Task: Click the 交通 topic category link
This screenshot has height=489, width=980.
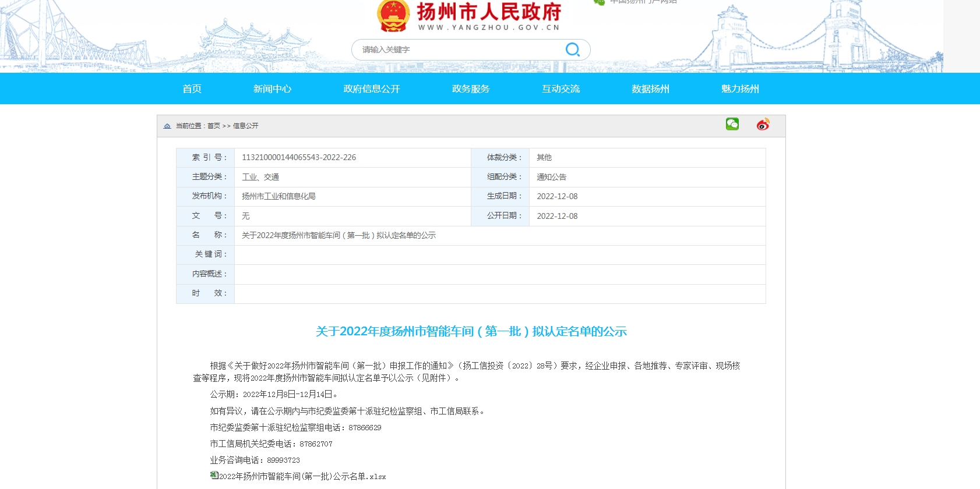Action: pyautogui.click(x=272, y=177)
